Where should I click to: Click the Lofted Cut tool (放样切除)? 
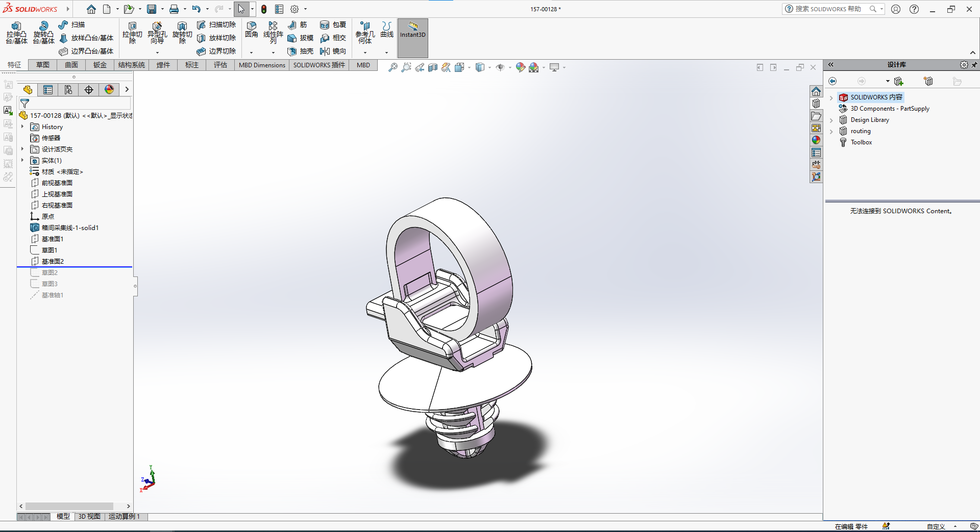pyautogui.click(x=216, y=38)
